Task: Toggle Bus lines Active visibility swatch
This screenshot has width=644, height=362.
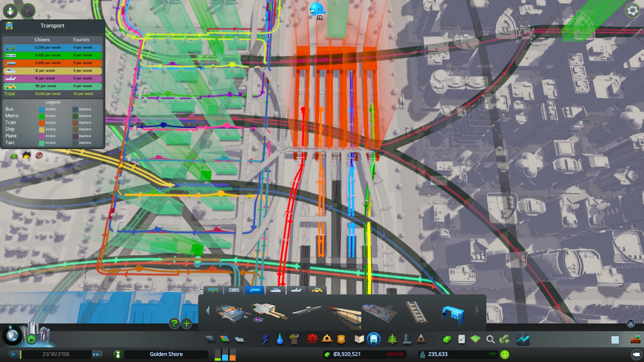Action: (42, 109)
